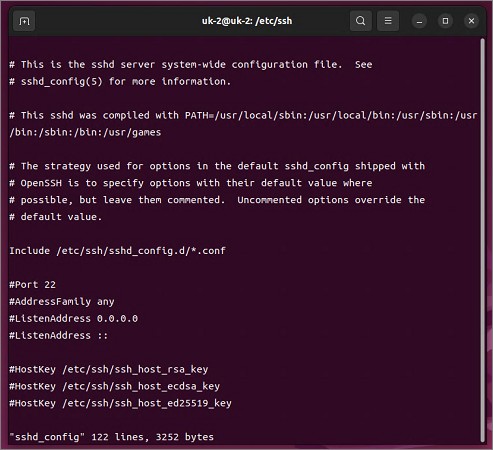Click the word PATH in the comment
This screenshot has height=450, width=493.
(197, 115)
